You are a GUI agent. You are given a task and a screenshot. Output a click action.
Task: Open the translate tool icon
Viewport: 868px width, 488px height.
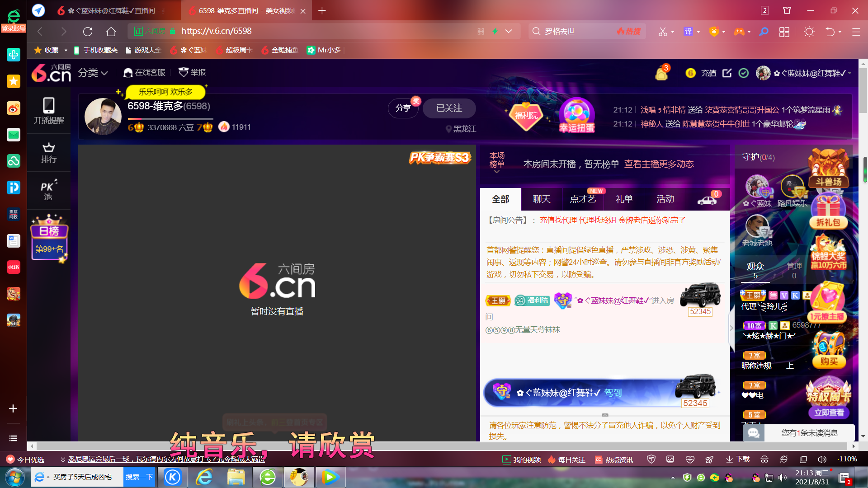pos(688,31)
